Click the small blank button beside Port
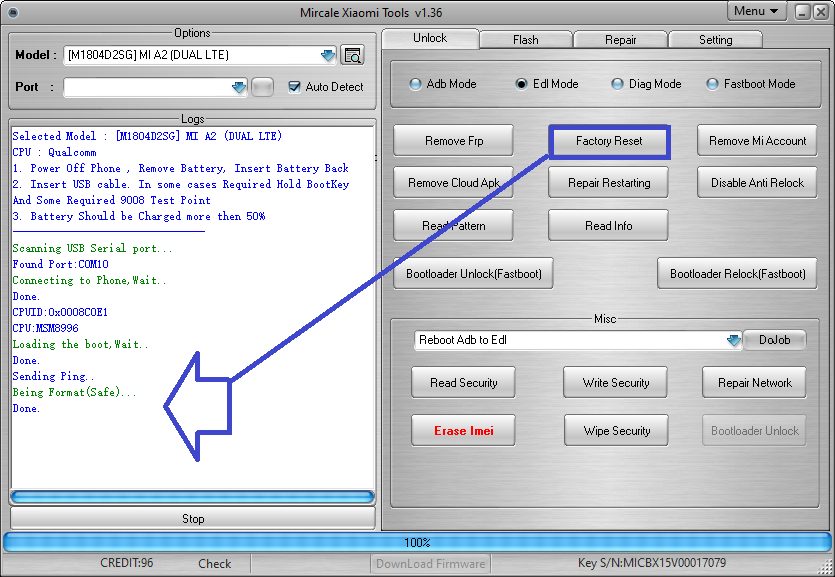835x577 pixels. point(262,87)
